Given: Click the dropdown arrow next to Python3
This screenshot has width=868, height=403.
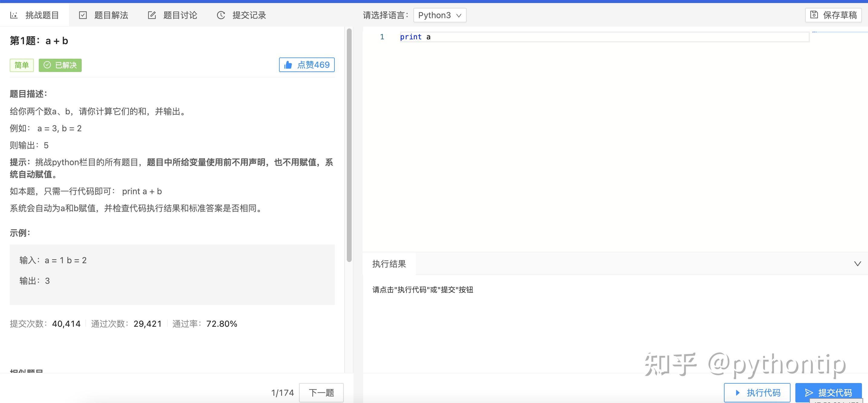Looking at the screenshot, I should [x=459, y=15].
